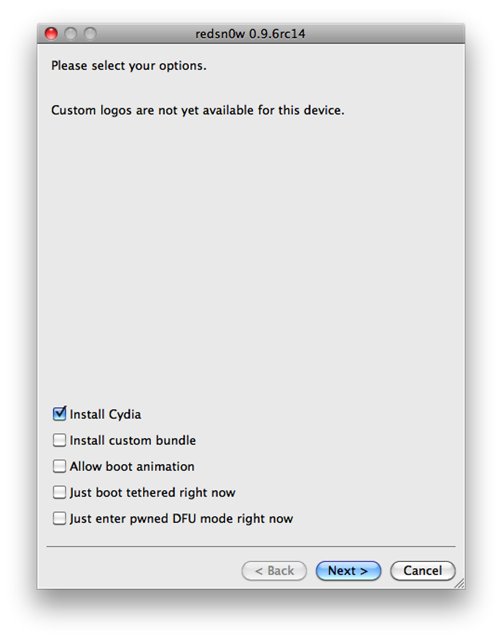502x640 pixels.
Task: Click the 'Install Cydia' label text
Action: 105,414
